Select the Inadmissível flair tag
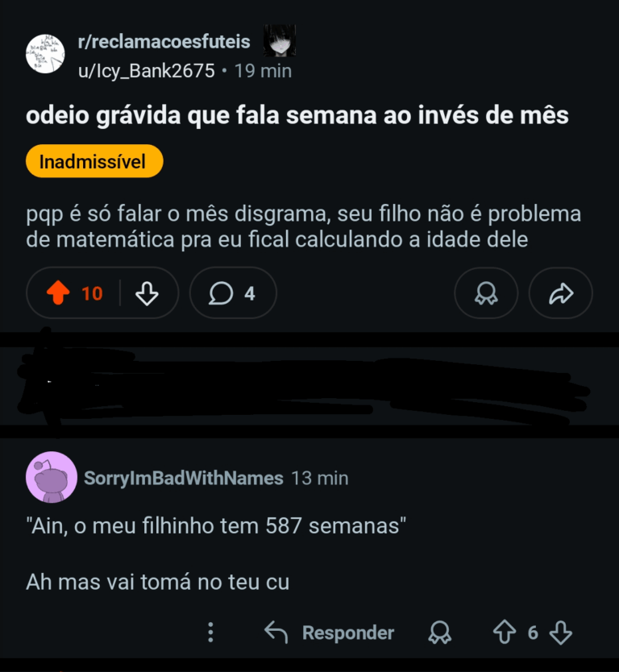This screenshot has width=619, height=672. click(x=94, y=161)
